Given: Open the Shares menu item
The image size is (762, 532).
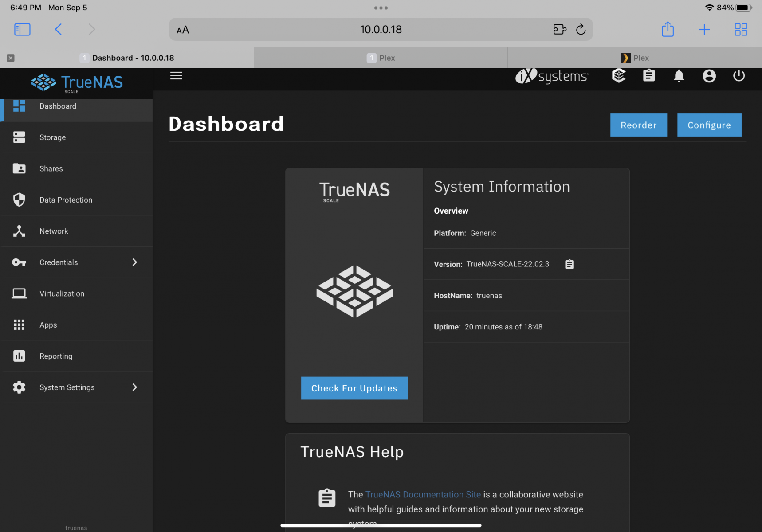Looking at the screenshot, I should (x=77, y=168).
